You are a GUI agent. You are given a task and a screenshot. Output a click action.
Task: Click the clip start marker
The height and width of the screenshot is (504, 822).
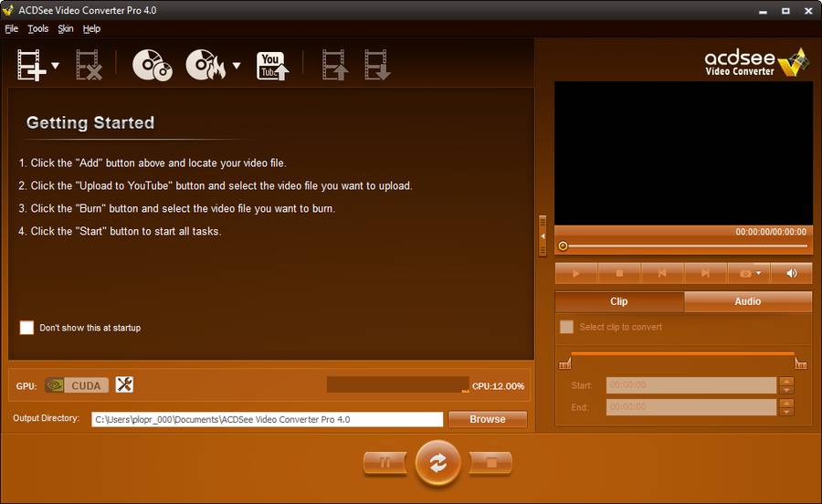point(565,362)
